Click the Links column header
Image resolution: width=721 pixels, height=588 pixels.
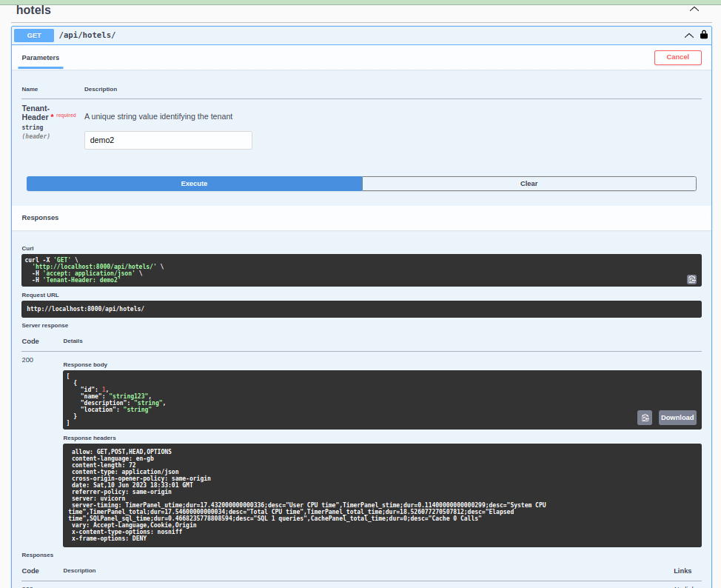(682, 570)
